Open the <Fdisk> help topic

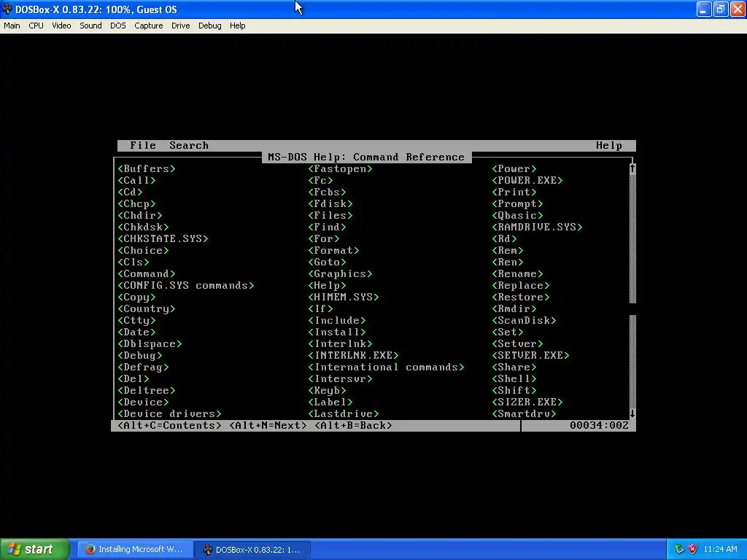pos(330,204)
